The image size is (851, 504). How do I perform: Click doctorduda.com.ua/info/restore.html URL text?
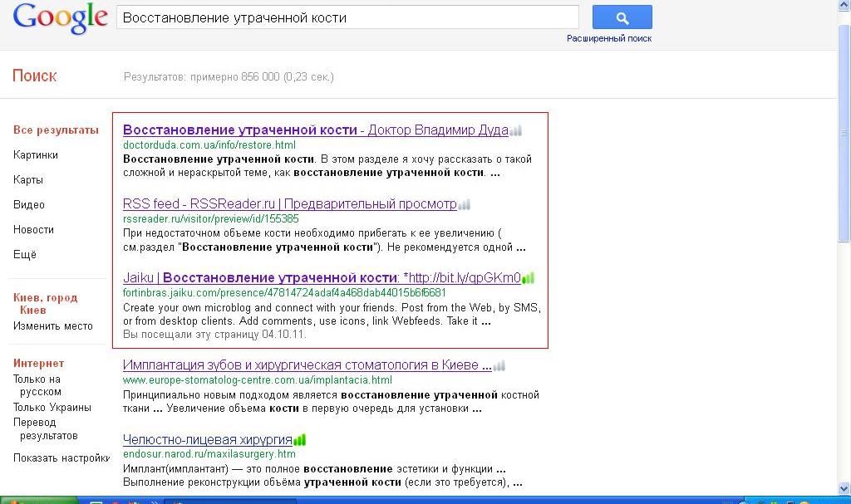point(209,144)
